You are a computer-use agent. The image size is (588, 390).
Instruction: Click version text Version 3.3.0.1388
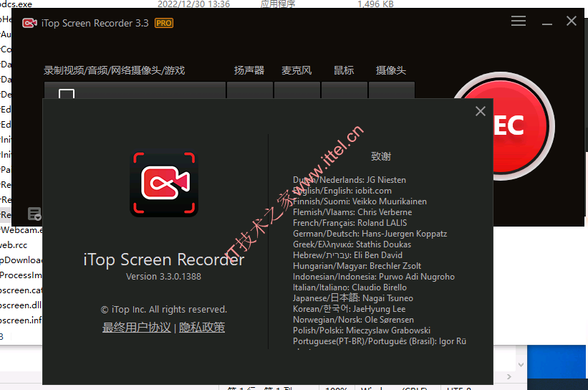[163, 277]
